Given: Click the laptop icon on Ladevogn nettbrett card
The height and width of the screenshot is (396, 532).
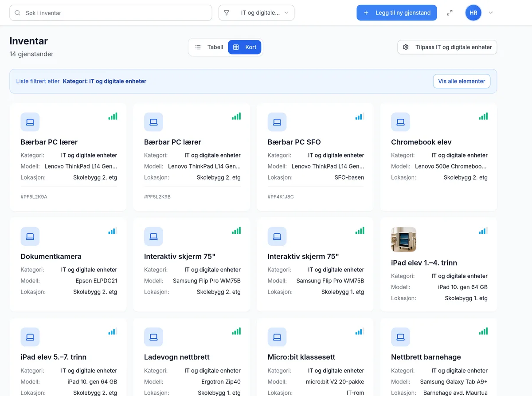Looking at the screenshot, I should [153, 337].
